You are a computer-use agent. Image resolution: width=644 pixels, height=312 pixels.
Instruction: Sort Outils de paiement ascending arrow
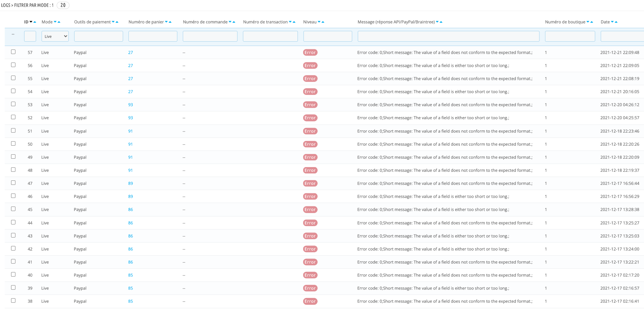click(117, 22)
